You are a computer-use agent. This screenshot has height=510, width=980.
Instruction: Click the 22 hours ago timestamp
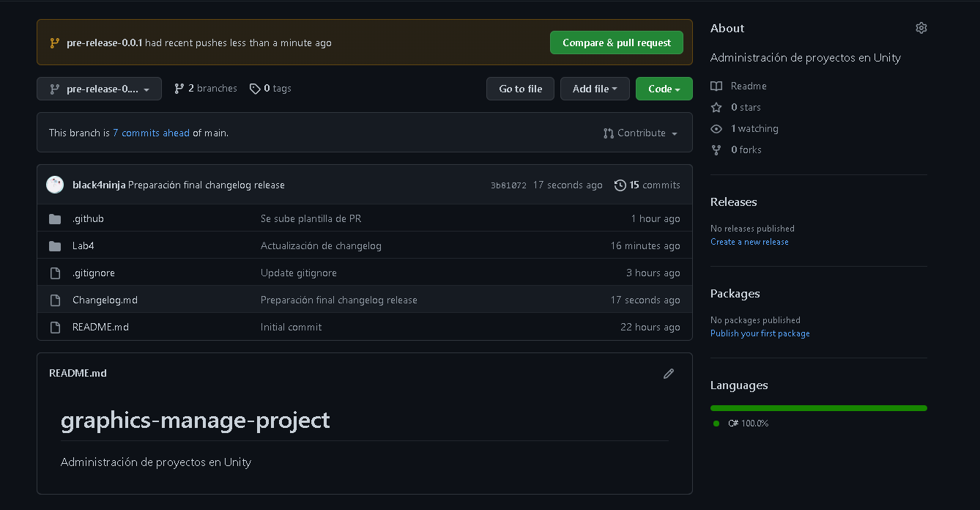click(650, 328)
